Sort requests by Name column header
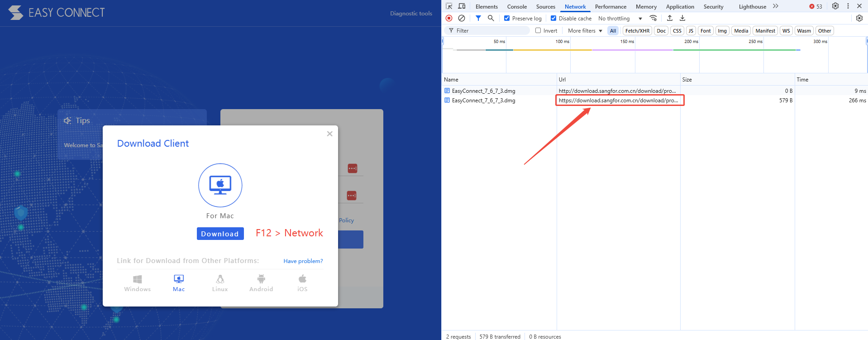 coord(500,79)
